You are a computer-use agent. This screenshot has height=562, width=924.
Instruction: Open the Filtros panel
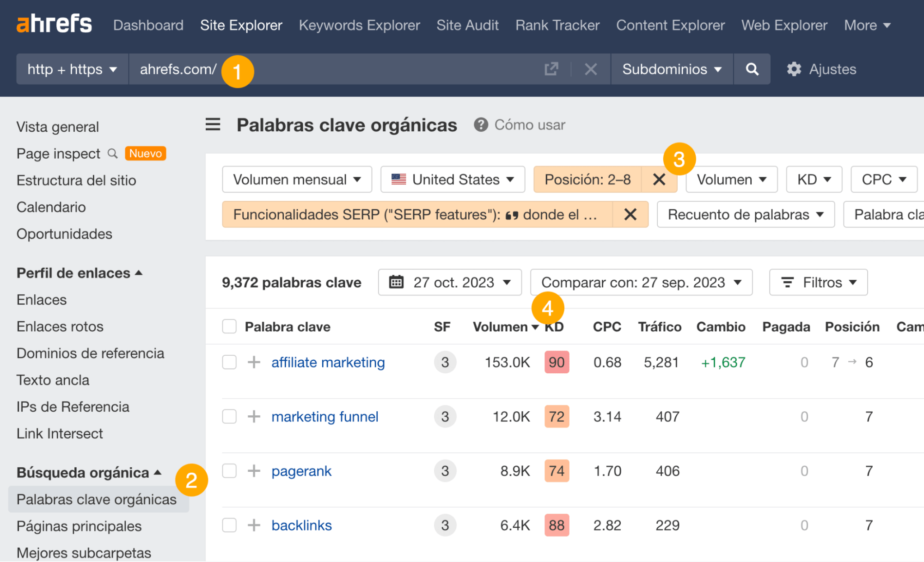point(818,282)
